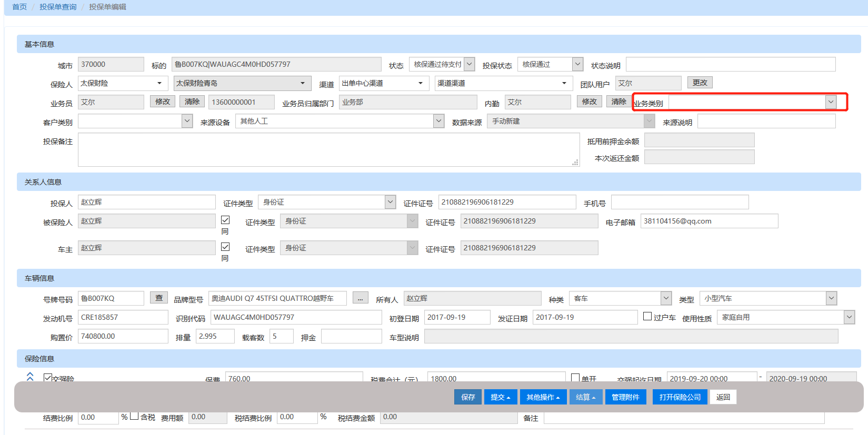Toggle the 同 checkbox in the 被保险人 row

[x=225, y=220]
